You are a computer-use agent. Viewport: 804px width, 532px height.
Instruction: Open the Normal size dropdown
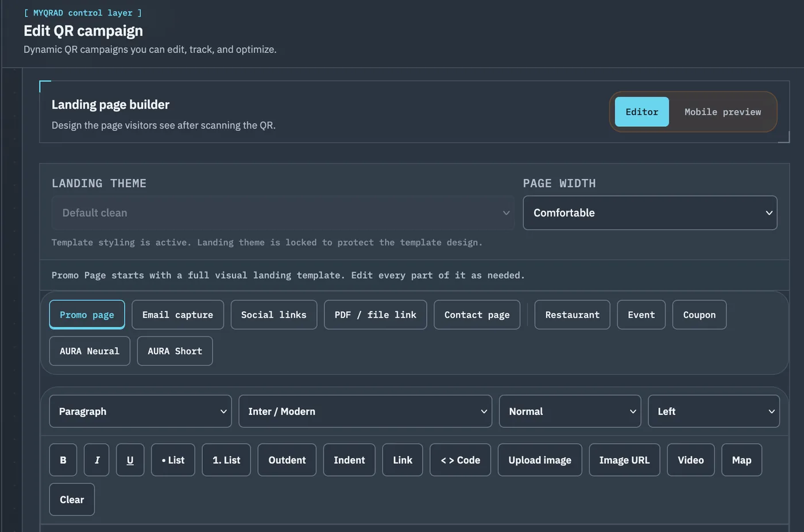click(x=570, y=411)
